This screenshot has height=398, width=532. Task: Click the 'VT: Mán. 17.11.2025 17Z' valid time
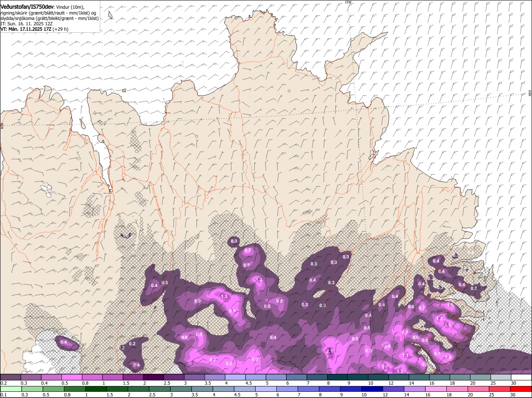[x=26, y=29]
